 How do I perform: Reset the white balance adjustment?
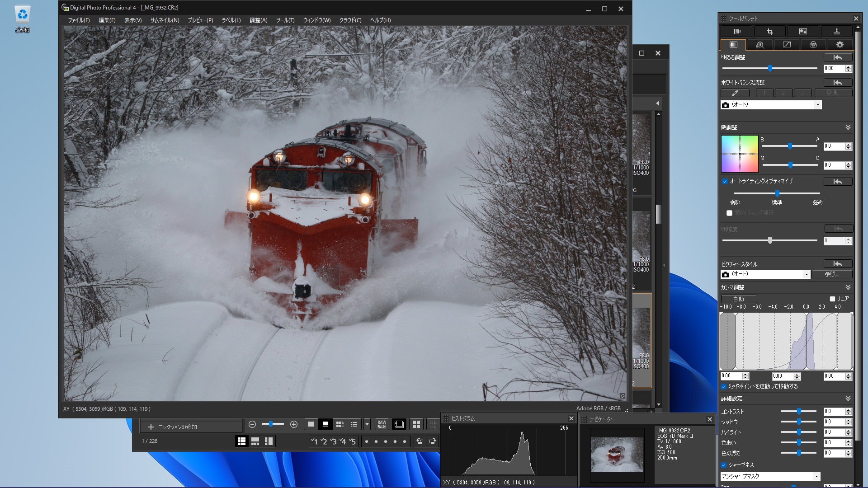click(x=838, y=83)
